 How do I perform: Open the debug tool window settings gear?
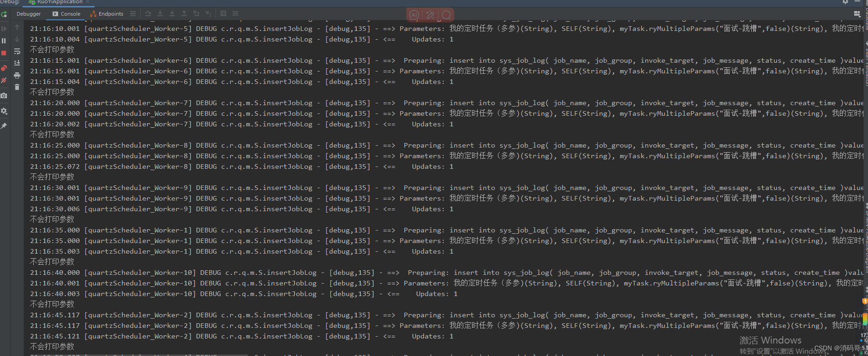tap(845, 2)
